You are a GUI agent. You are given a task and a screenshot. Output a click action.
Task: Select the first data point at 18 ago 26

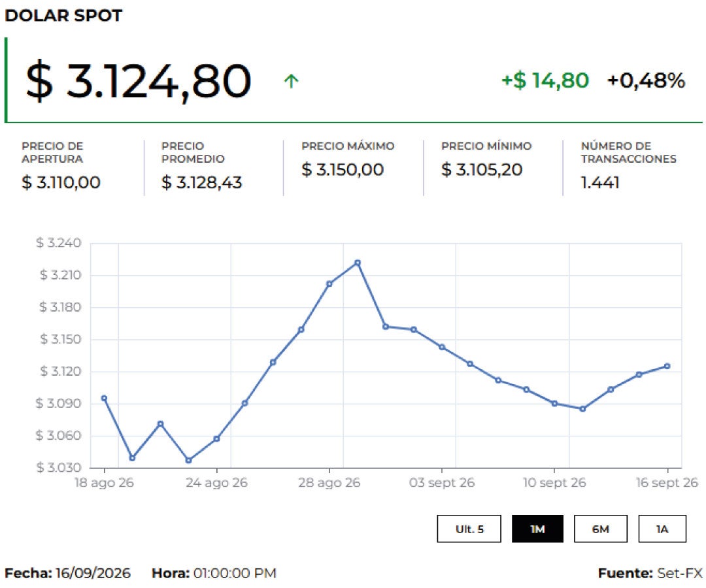(x=105, y=398)
